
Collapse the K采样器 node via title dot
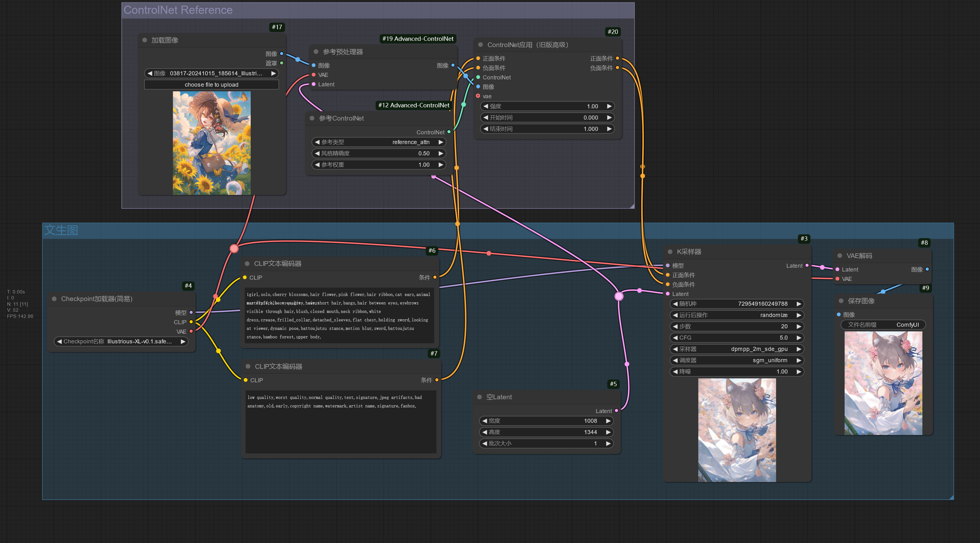pos(670,252)
